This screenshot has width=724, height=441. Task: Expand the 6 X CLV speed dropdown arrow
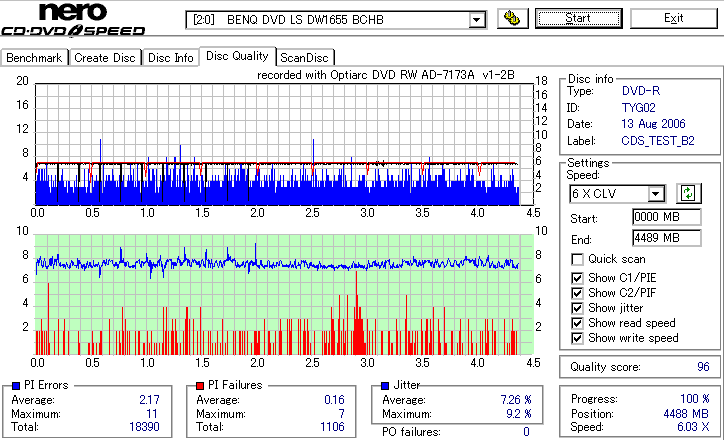click(655, 194)
